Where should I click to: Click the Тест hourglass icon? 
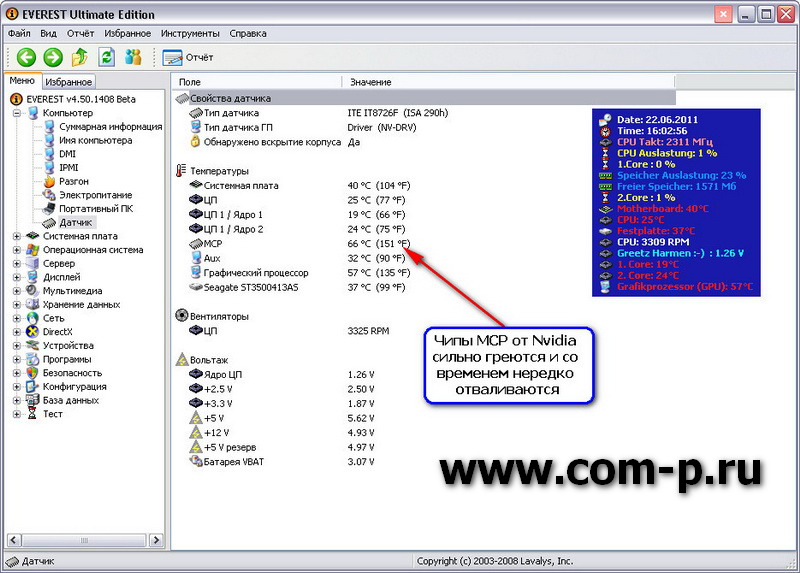[33, 414]
